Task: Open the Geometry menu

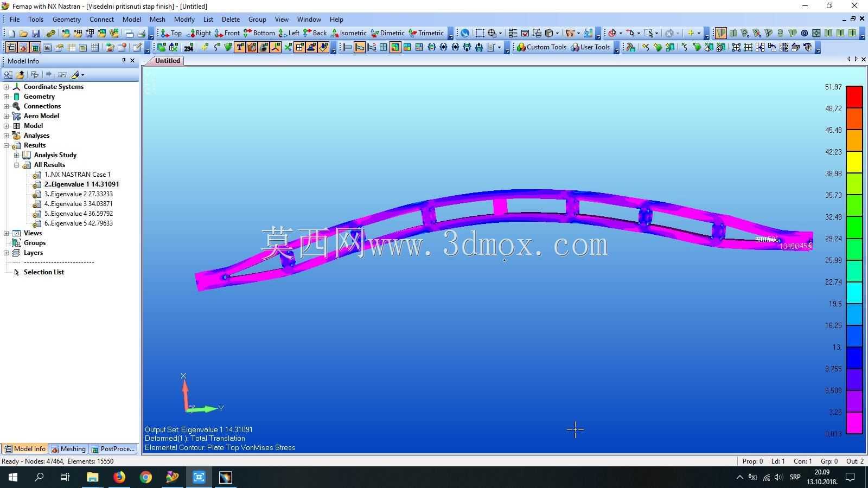Action: (67, 19)
